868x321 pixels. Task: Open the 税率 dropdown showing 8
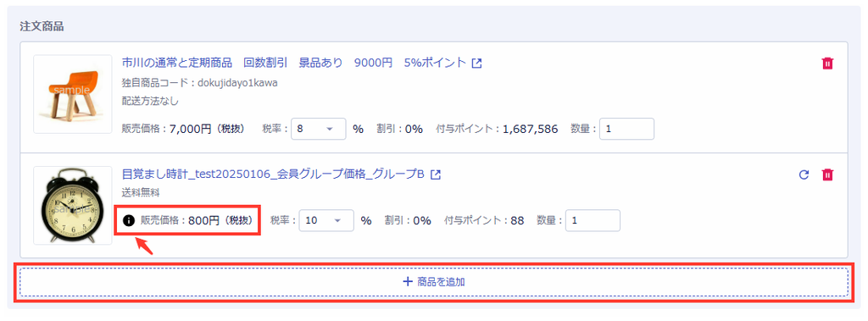(x=319, y=129)
